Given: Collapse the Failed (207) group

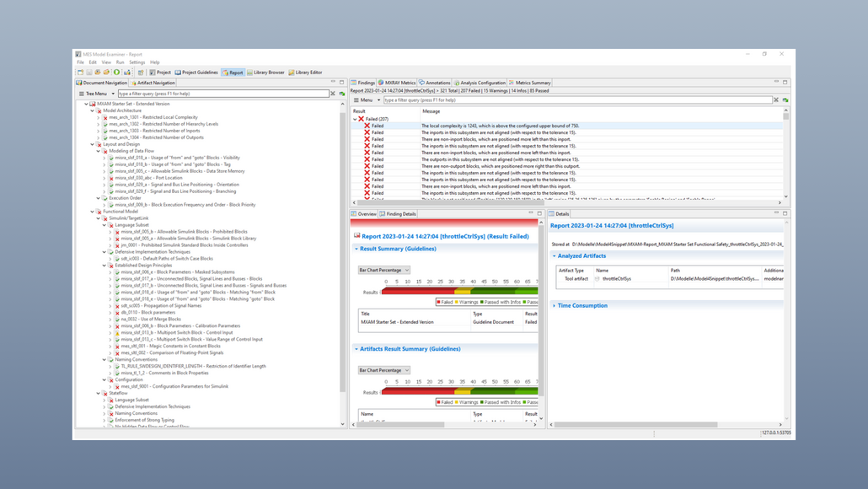Looking at the screenshot, I should point(355,119).
